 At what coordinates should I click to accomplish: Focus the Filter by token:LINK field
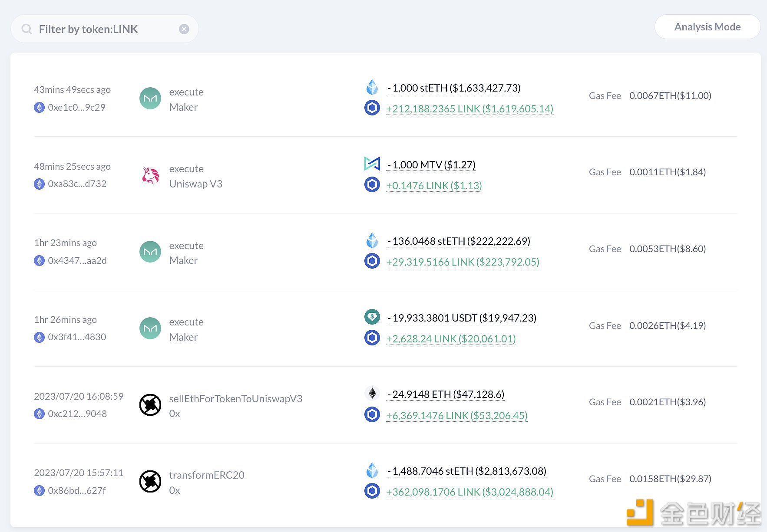click(105, 29)
